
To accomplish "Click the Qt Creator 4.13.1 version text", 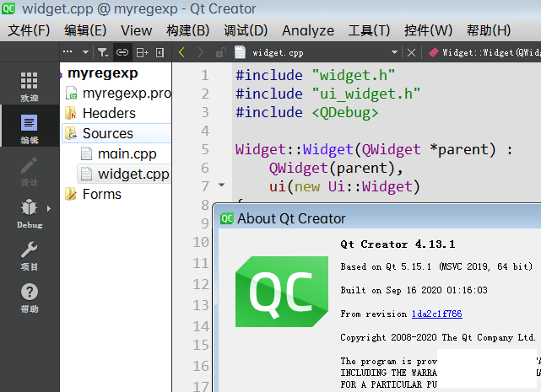I will [398, 244].
